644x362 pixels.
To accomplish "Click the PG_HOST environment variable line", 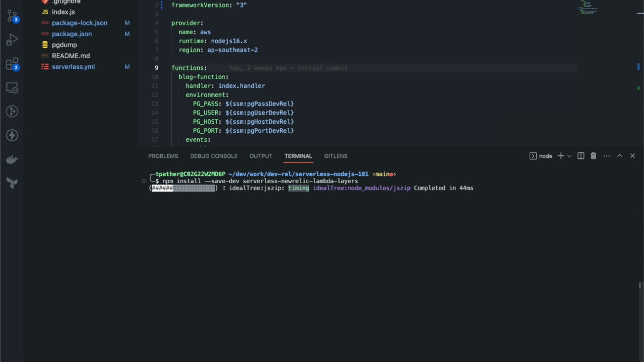I will pyautogui.click(x=243, y=122).
